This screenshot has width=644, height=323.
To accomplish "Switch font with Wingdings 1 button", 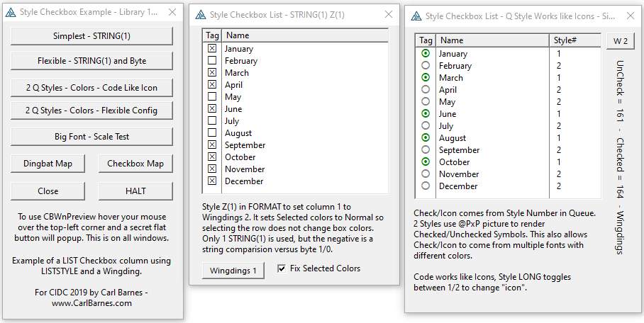I will tap(234, 270).
